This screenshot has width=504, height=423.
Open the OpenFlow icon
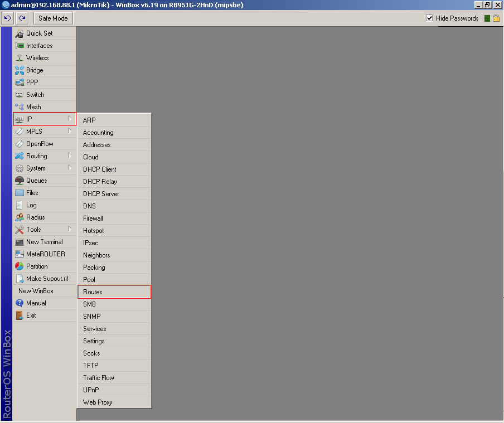point(20,144)
